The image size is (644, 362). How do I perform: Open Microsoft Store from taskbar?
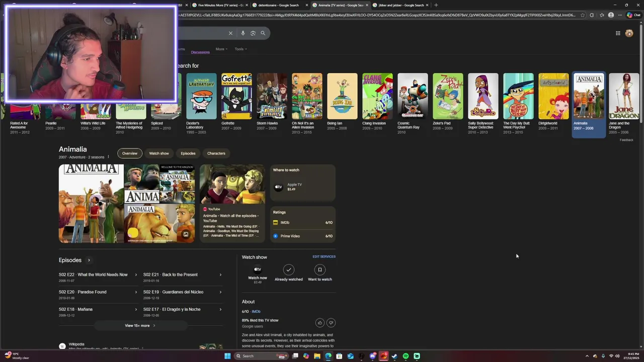coord(339,356)
